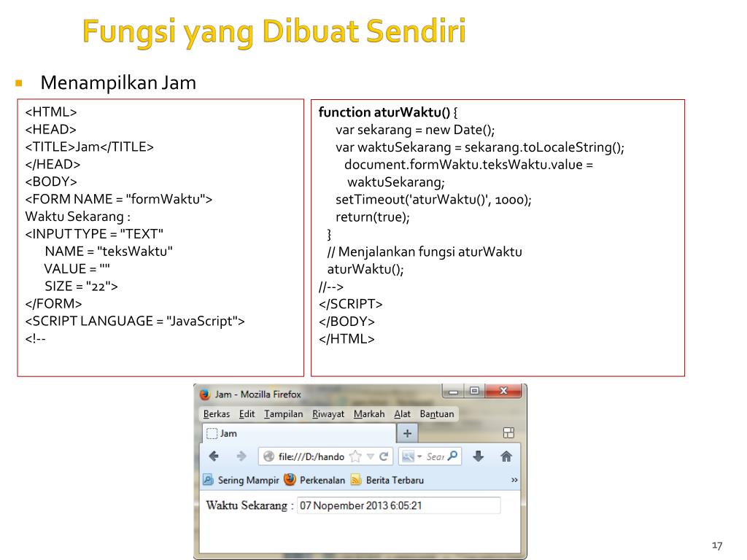Open URL history dropdown arrow
Image resolution: width=747 pixels, height=560 pixels.
(370, 456)
